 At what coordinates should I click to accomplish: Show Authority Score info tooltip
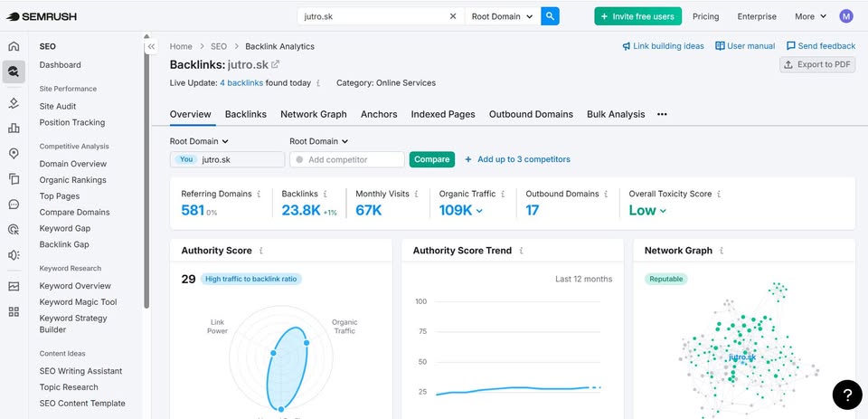(x=260, y=251)
